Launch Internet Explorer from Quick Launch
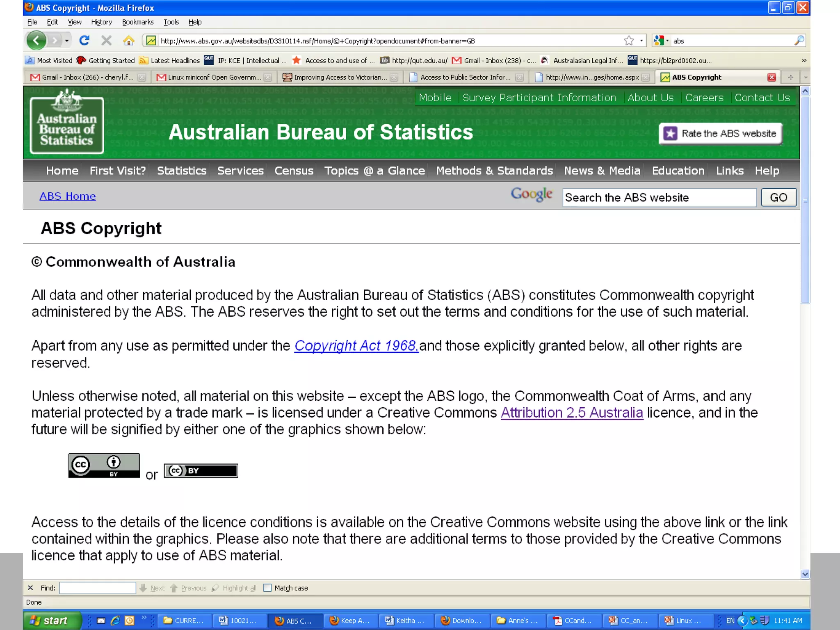This screenshot has height=630, width=840. point(115,621)
